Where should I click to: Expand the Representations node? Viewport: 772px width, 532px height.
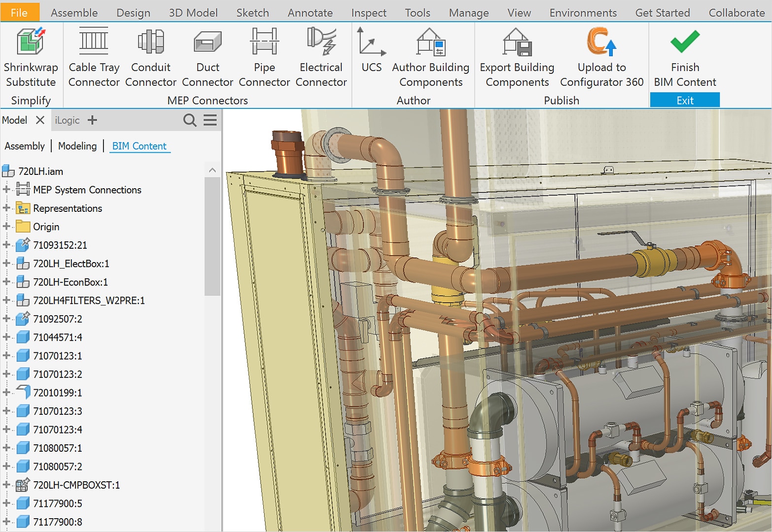(x=6, y=208)
